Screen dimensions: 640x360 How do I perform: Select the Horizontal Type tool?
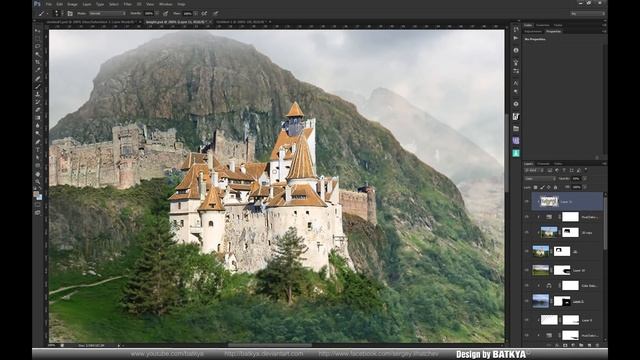coord(38,149)
